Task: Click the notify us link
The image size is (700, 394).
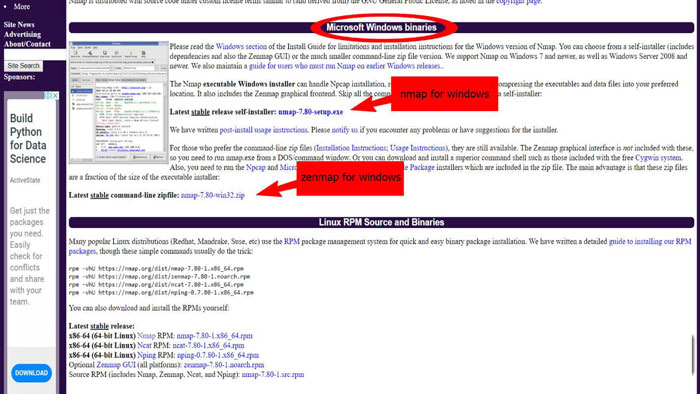Action: [345, 130]
